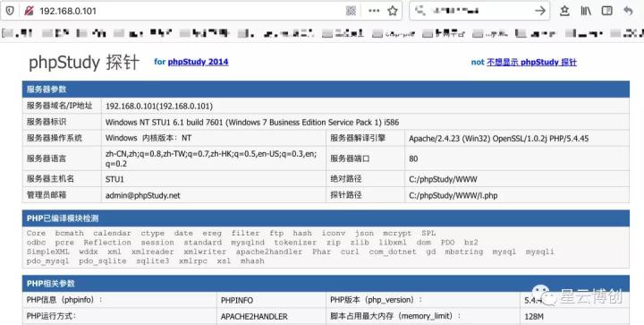Click the memory_limit value 128M

click(x=534, y=317)
